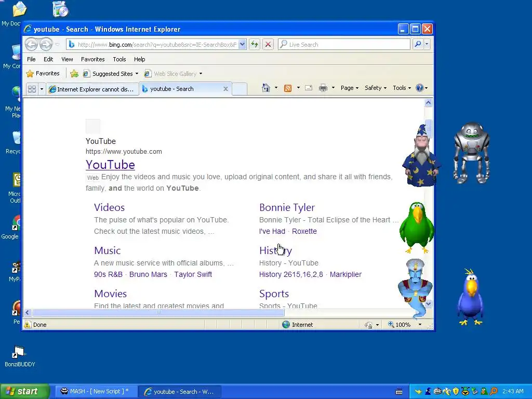Click the on-screen keyboard taskbar icon
Viewport: 532px width, 399px height.
tap(399, 392)
